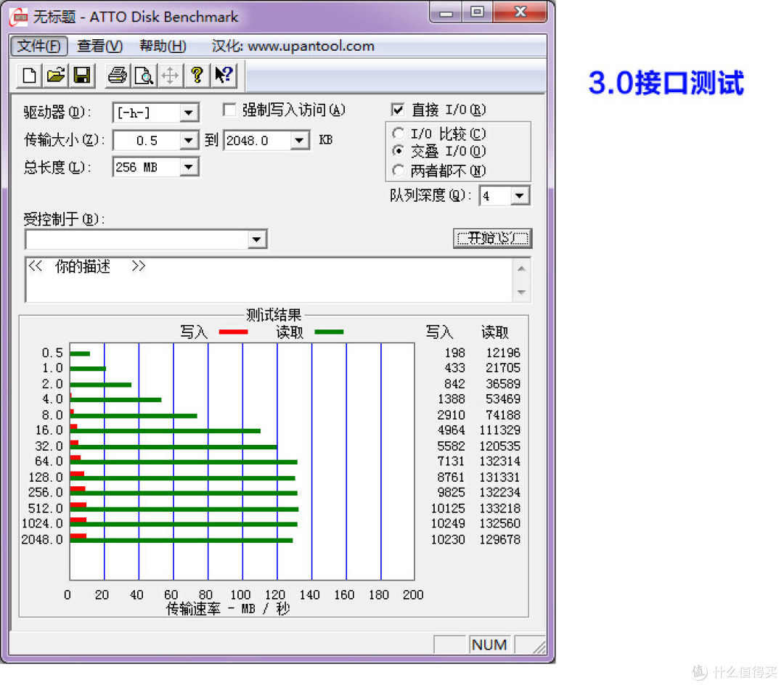Click the New document toolbar icon
The width and height of the screenshot is (784, 688).
30,75
